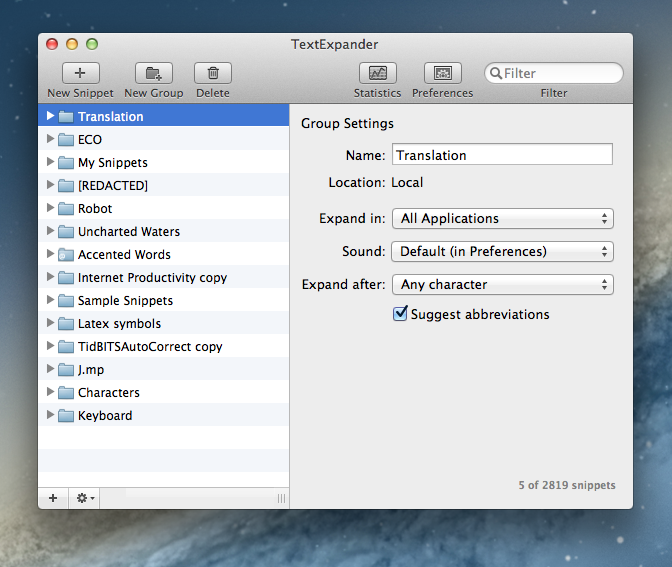Viewport: 672px width, 567px height.
Task: Click the Uncharted Waters folder icon
Action: (x=66, y=232)
